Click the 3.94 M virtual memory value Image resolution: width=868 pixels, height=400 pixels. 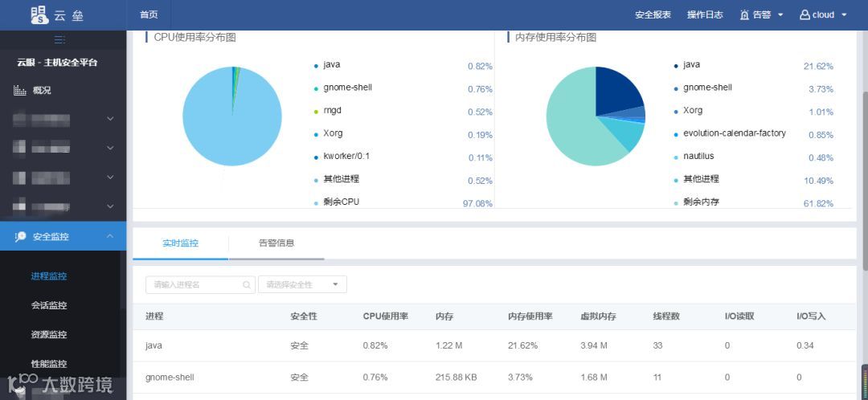(x=594, y=345)
